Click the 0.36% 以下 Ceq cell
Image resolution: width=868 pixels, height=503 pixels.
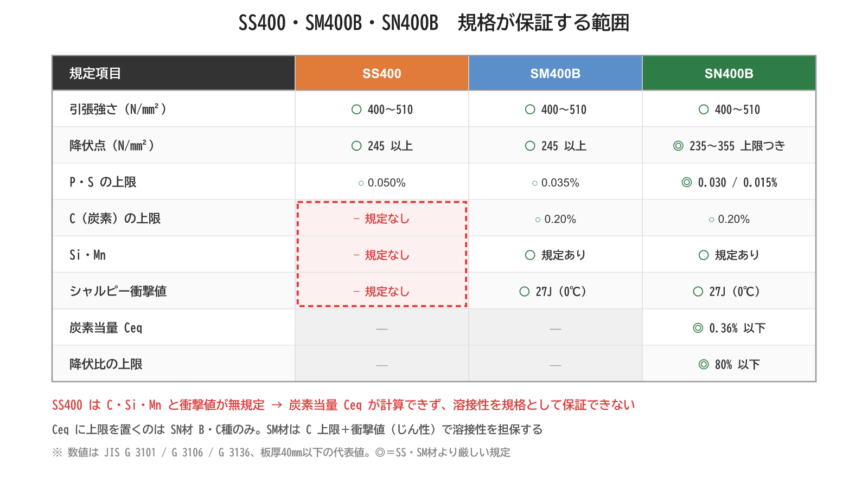(x=729, y=328)
